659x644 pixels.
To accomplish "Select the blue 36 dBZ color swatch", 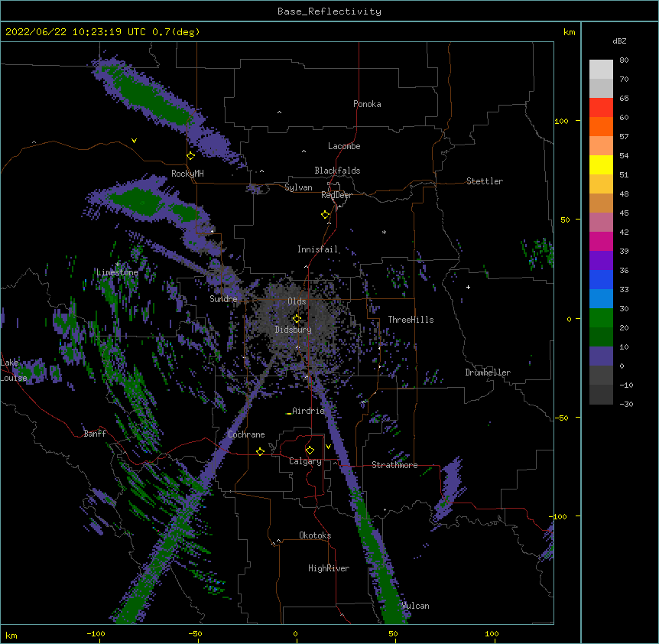I will pyautogui.click(x=601, y=279).
